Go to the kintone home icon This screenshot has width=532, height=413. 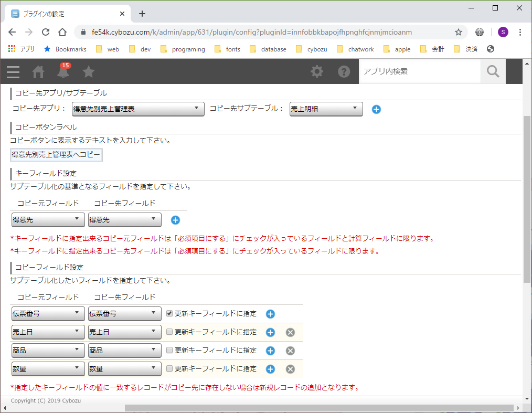[38, 72]
